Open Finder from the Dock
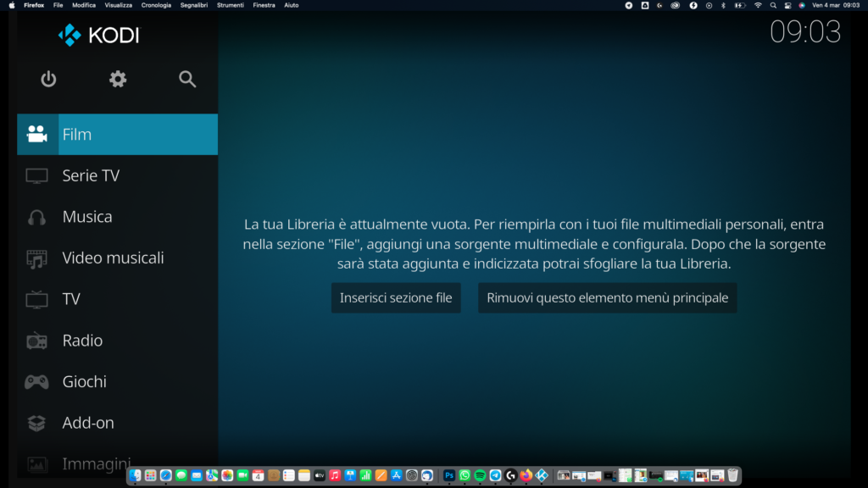This screenshot has width=868, height=488. (135, 475)
